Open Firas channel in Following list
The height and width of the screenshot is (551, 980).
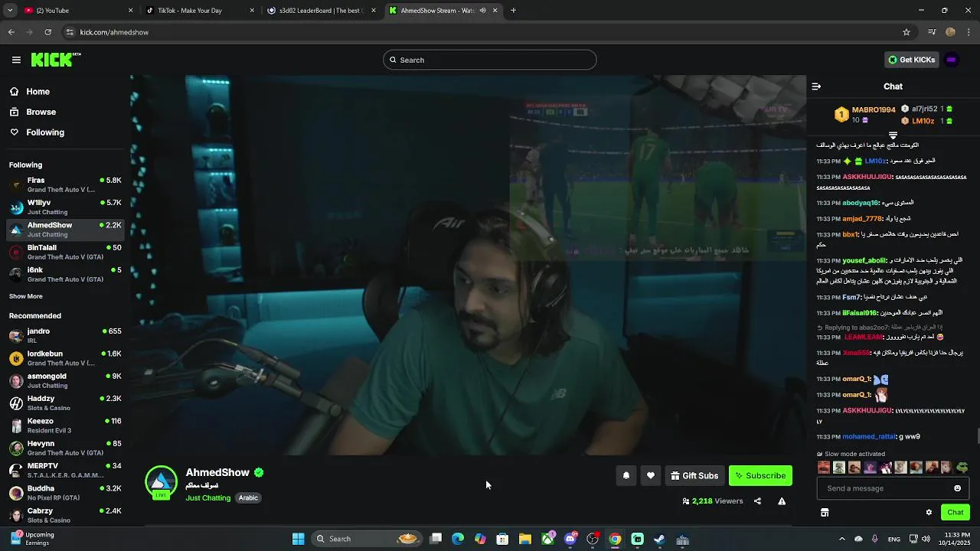click(x=65, y=184)
